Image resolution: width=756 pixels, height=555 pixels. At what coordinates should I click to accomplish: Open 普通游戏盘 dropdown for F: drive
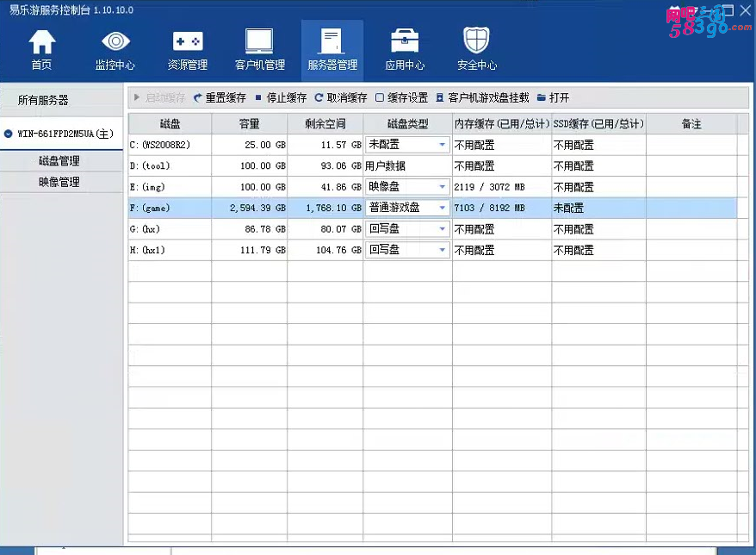click(x=443, y=208)
